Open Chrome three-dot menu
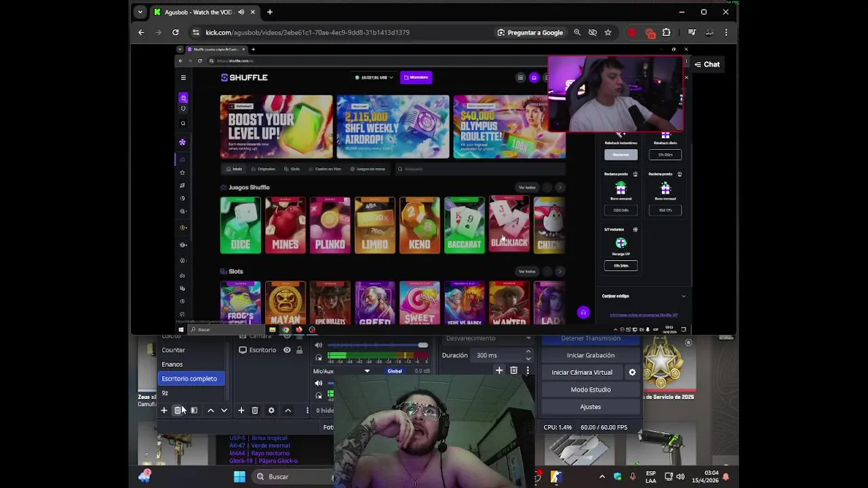Viewport: 868px width, 488px height. [726, 33]
